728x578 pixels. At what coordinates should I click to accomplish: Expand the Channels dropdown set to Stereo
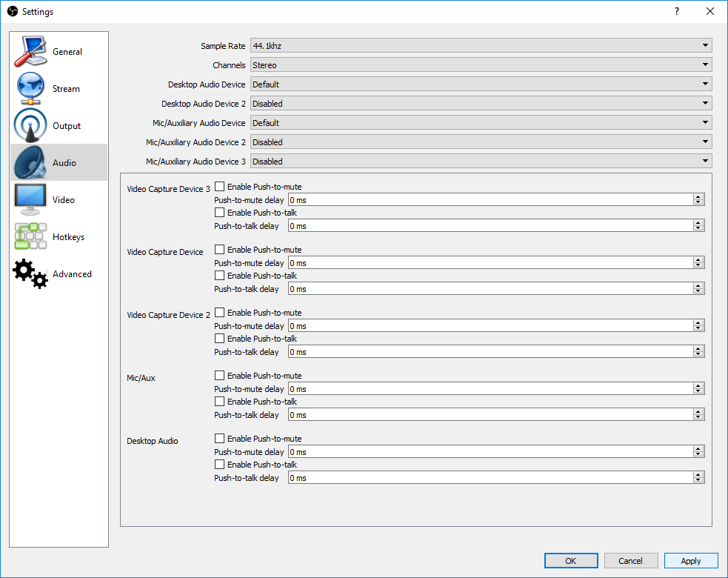[x=481, y=65]
